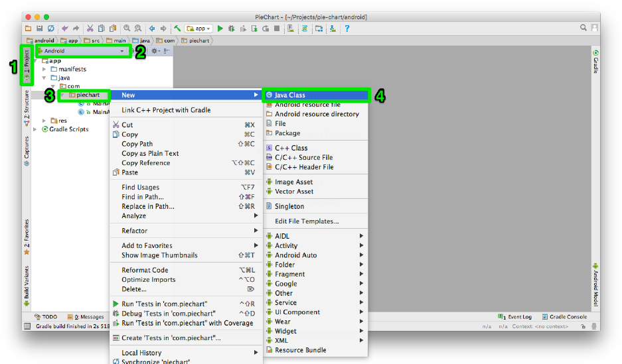This screenshot has height=364, width=622.
Task: Open the Android project view dropdown
Action: tap(84, 50)
